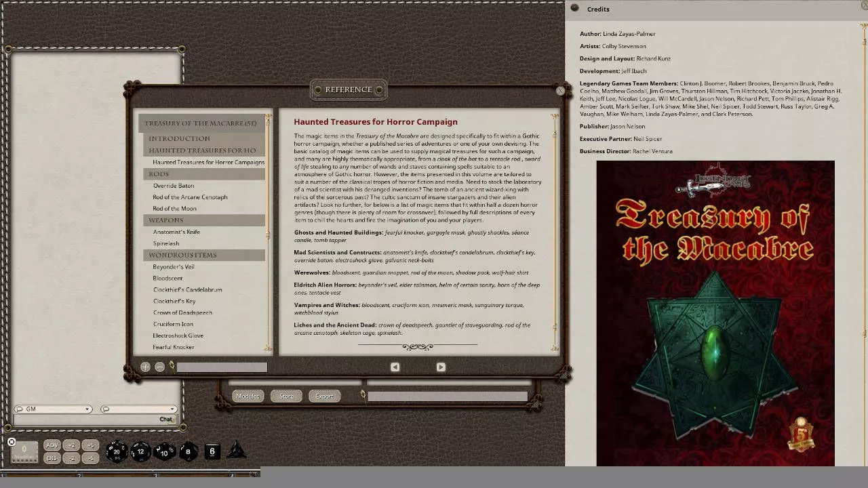Open the Clockthief's Candelabrum entry
868x488 pixels.
click(187, 289)
